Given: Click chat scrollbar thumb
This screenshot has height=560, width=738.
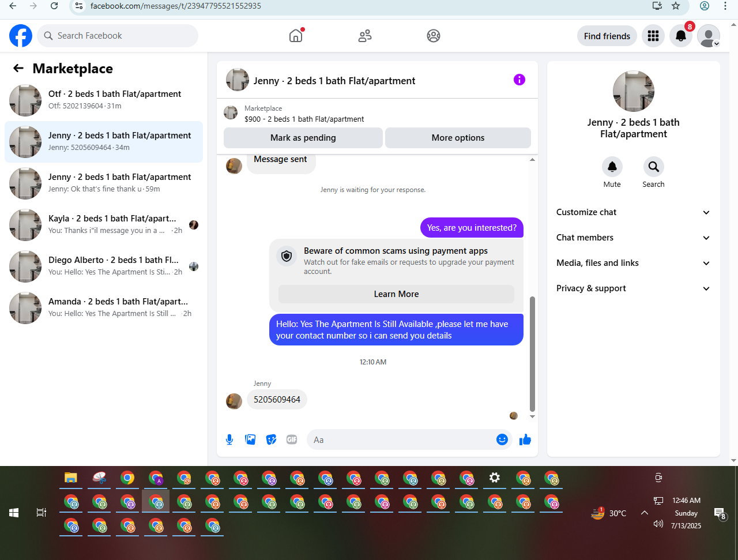Looking at the screenshot, I should coord(532,353).
